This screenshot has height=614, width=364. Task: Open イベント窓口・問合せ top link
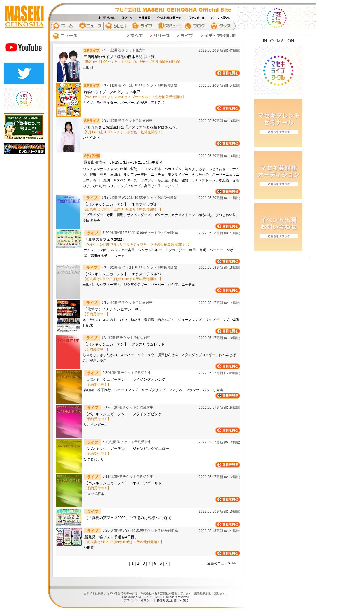pos(169,18)
